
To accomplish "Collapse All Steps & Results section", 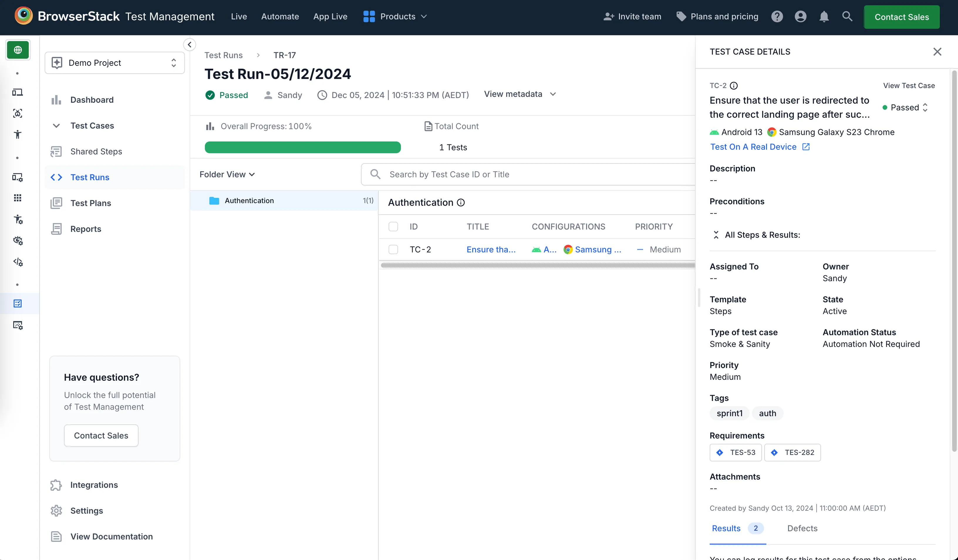I will pos(716,235).
